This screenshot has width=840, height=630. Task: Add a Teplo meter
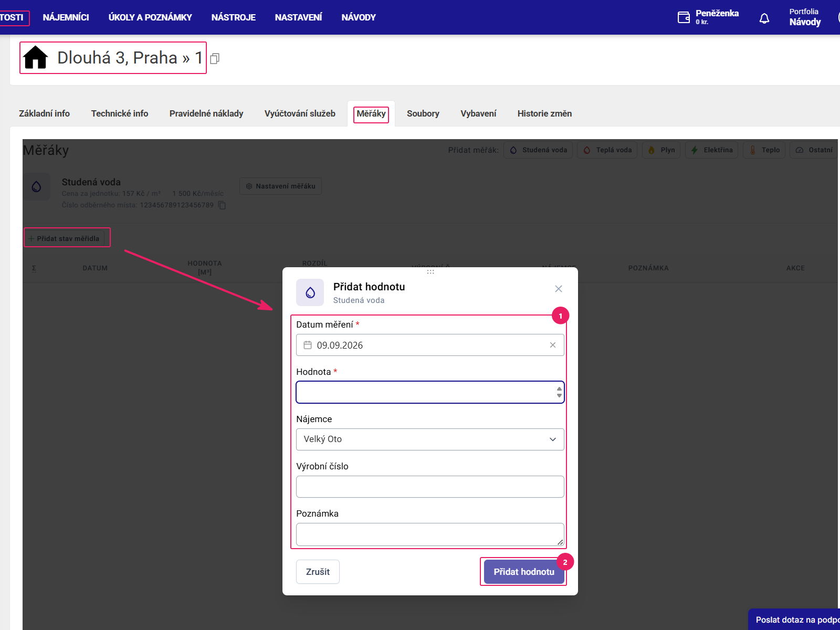pyautogui.click(x=764, y=150)
